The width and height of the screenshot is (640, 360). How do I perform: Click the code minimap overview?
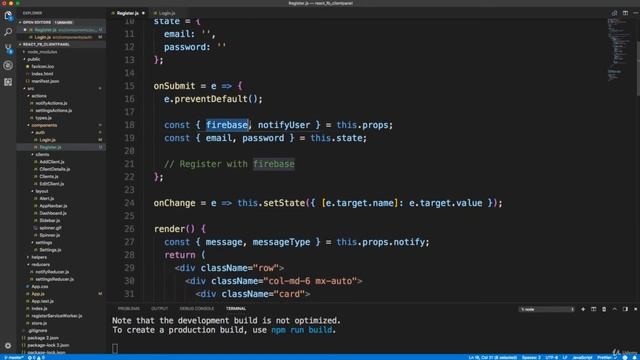tap(620, 49)
